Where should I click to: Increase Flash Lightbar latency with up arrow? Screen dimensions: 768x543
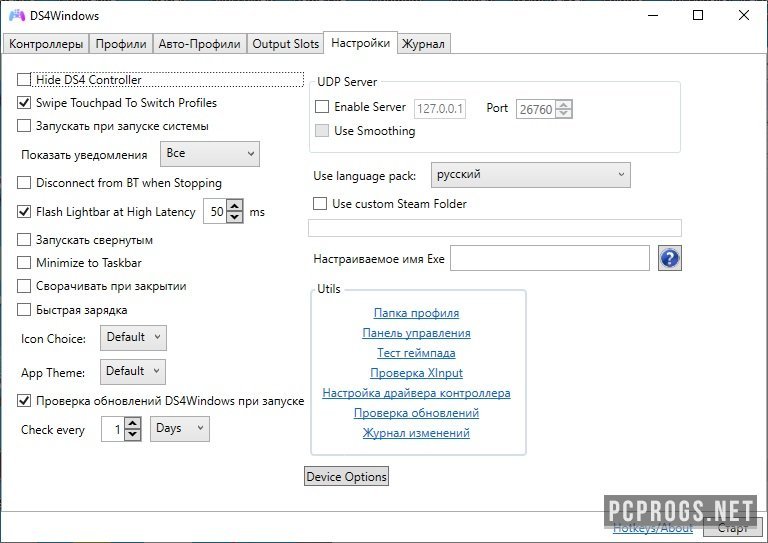pos(235,206)
